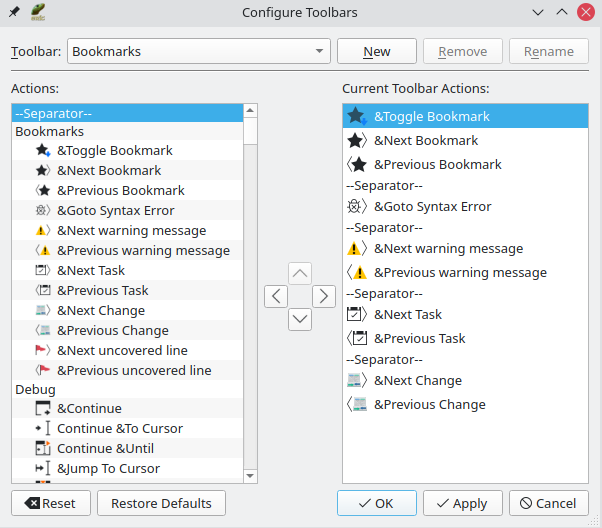Select Next uncovered line flag item
602x528 pixels.
click(122, 350)
